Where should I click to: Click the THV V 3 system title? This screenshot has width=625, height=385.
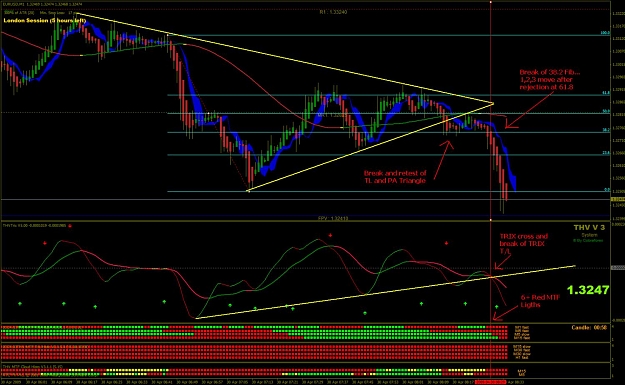point(589,228)
